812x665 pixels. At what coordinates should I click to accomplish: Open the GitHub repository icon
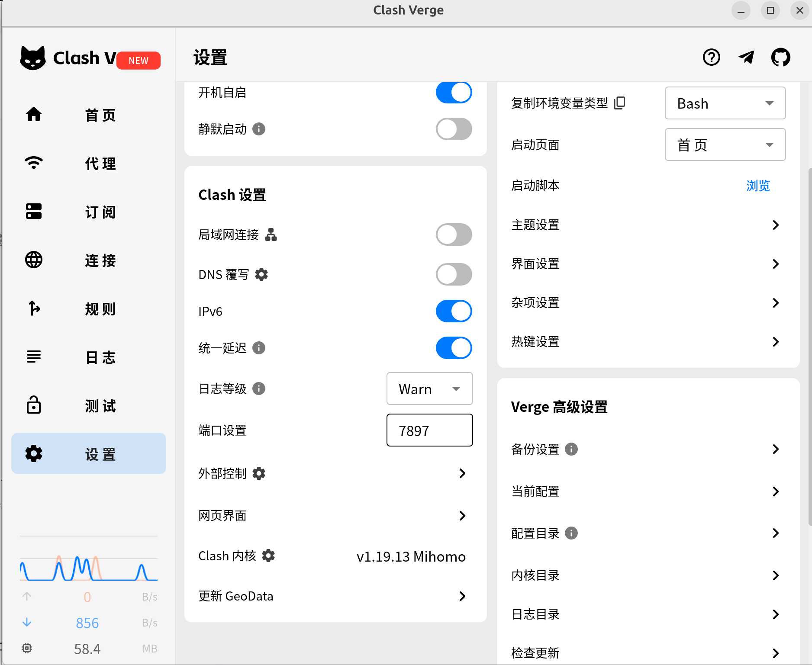coord(781,57)
